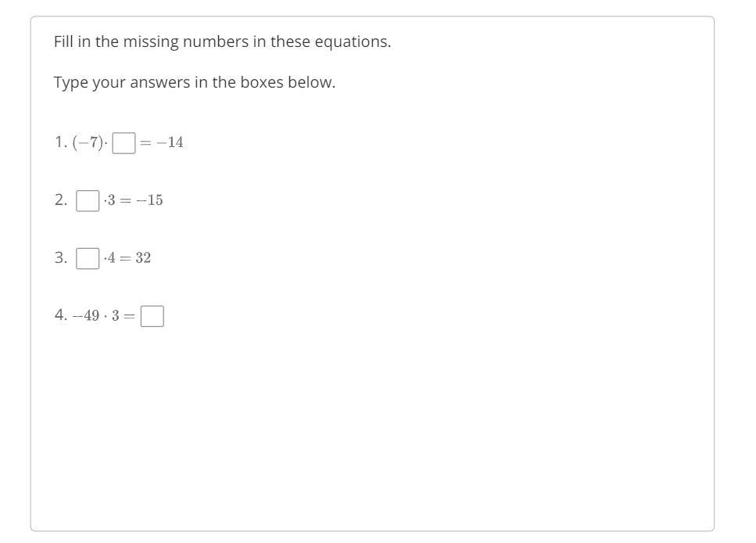Click the −14 result in equation 1
This screenshot has width=756, height=543.
(x=170, y=142)
